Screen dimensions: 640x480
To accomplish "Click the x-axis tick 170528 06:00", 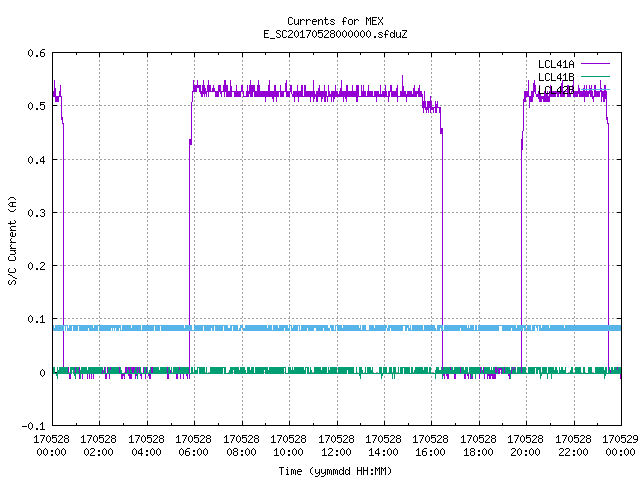I will coord(193,446).
